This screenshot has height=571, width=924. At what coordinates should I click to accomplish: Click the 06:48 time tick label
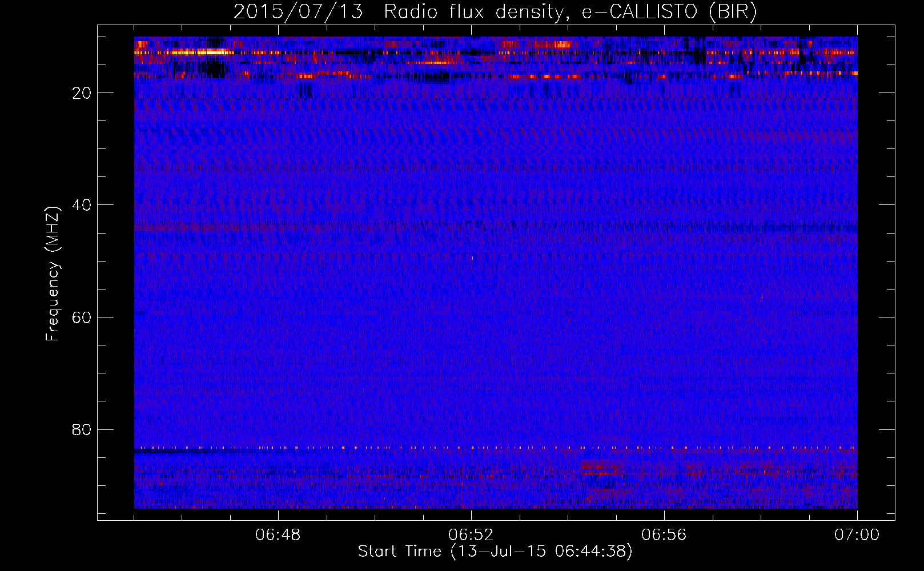(x=278, y=535)
